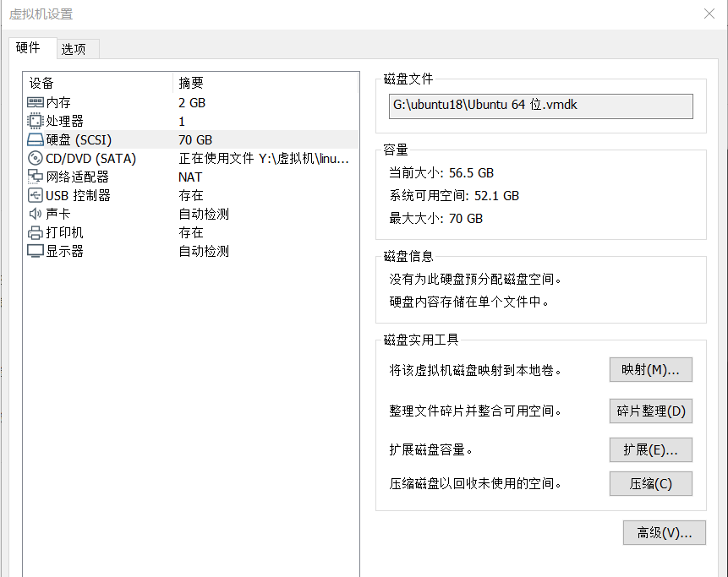Click the CD/DVD (SATA) disc icon
Viewport: 728px width, 577px height.
coord(36,158)
